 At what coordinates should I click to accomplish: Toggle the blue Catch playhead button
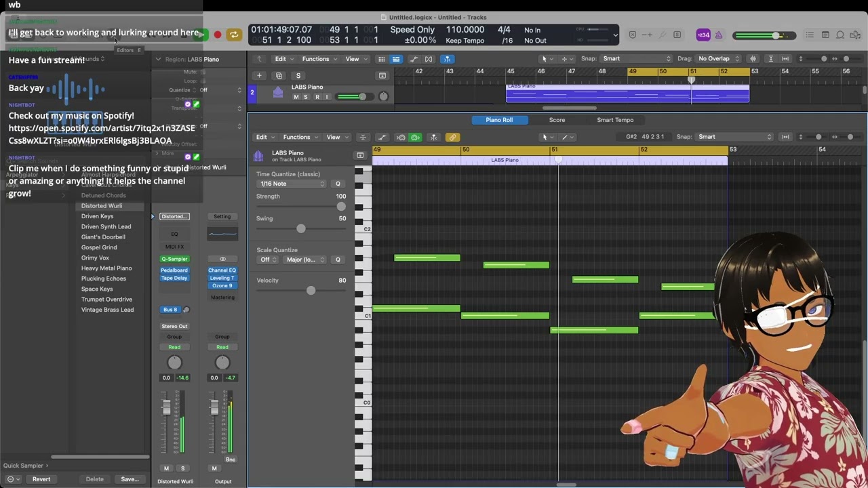pos(448,59)
